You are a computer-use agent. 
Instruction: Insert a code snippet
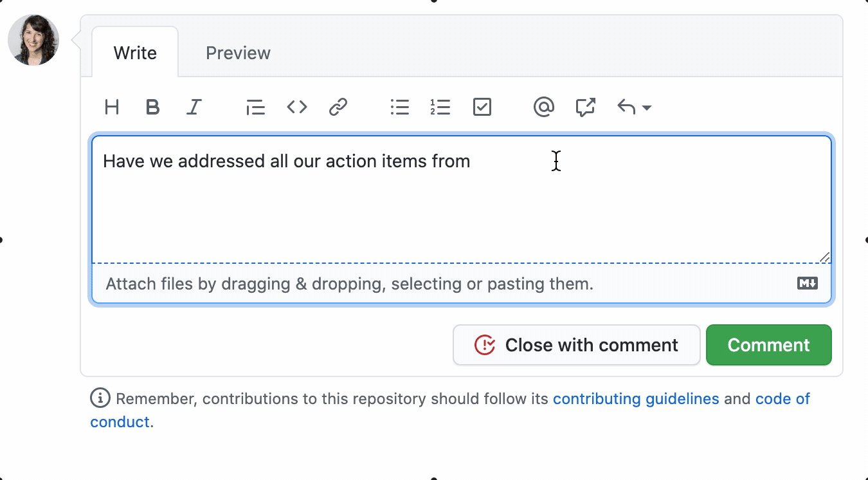(296, 107)
